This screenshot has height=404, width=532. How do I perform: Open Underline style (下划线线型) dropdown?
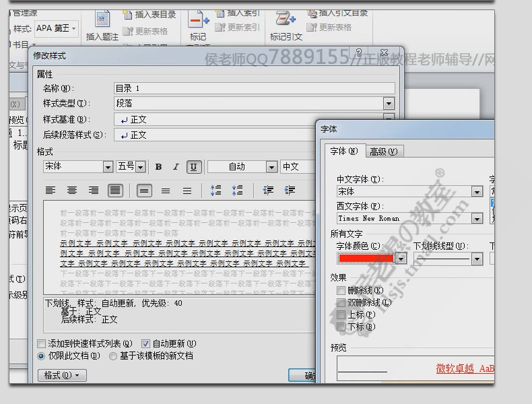(x=477, y=259)
